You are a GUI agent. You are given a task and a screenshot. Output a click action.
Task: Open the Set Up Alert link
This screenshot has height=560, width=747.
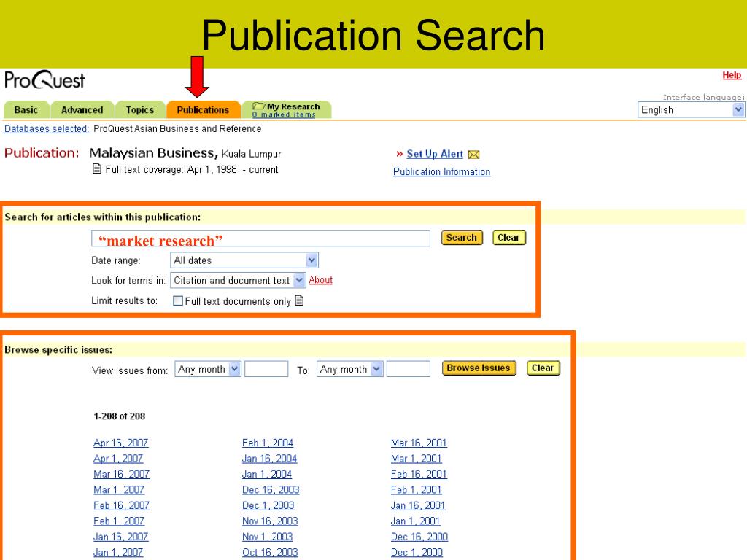coord(435,154)
